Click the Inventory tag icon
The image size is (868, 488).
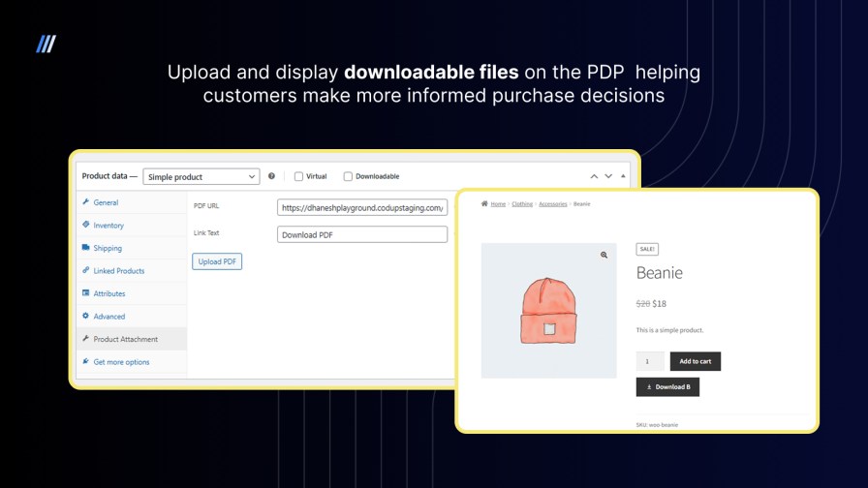[86, 225]
